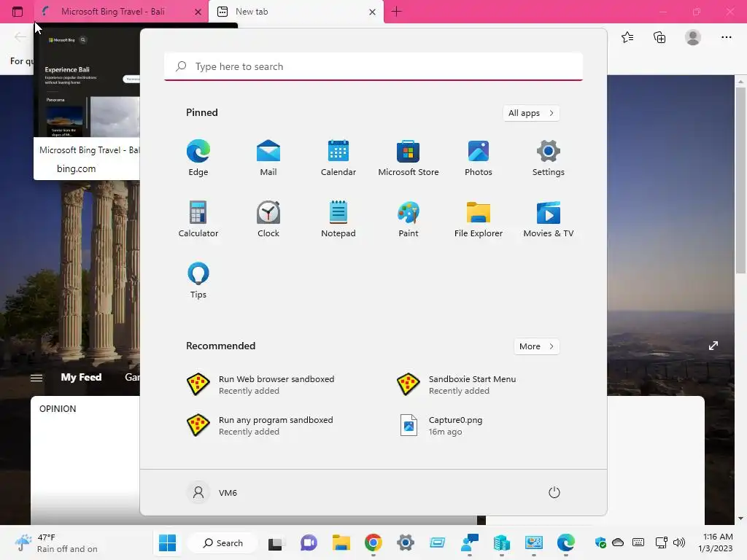The height and width of the screenshot is (560, 747).
Task: Open File Explorer on the taskbar
Action: [341, 542]
